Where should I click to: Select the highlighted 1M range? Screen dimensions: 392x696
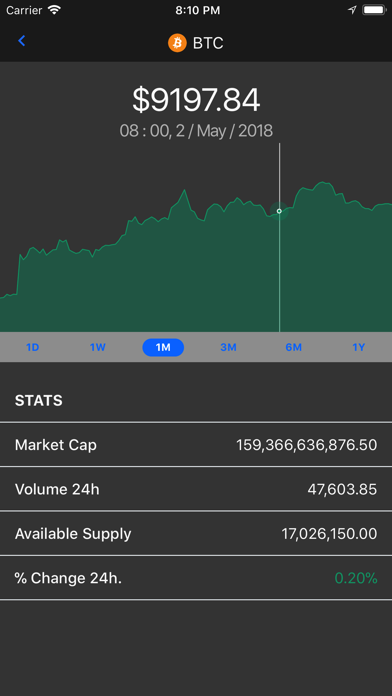click(x=163, y=347)
